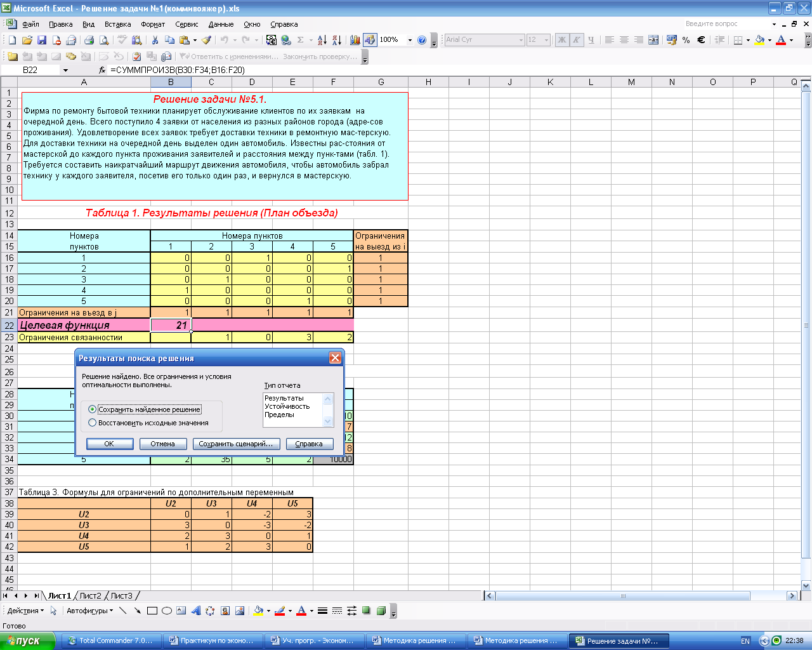This screenshot has height=650, width=812.
Task: Select the Oval drawing tool
Action: pyautogui.click(x=167, y=611)
